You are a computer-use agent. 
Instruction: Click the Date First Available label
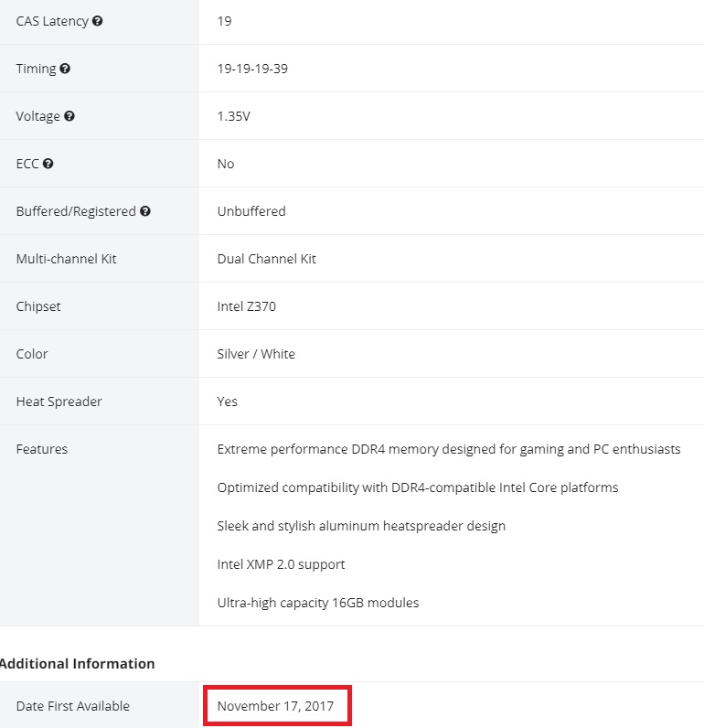(73, 706)
